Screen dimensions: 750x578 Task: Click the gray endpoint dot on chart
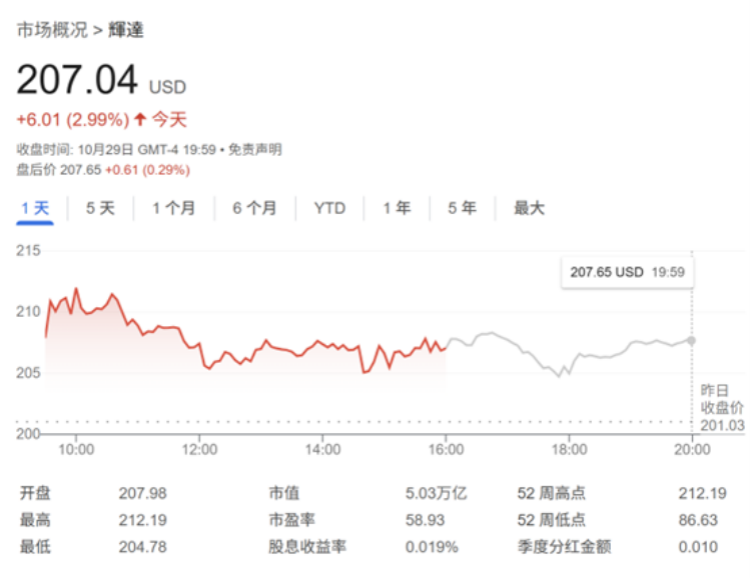pos(692,340)
